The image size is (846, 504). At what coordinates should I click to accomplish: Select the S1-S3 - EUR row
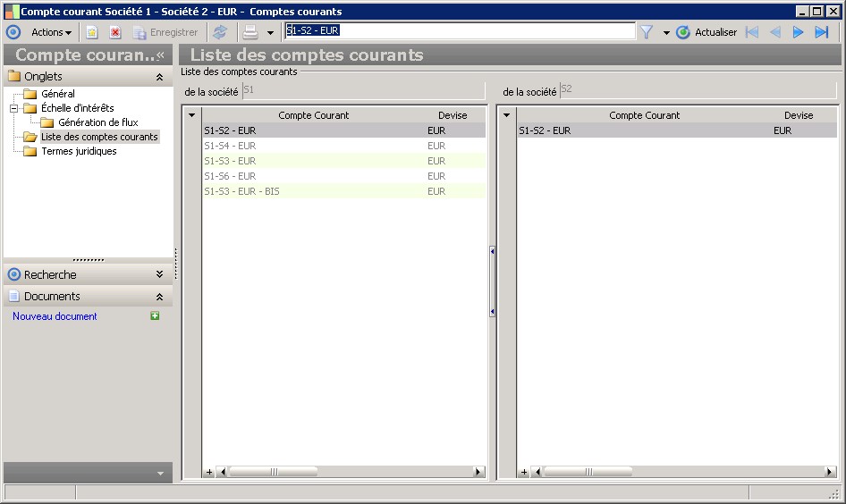[343, 161]
